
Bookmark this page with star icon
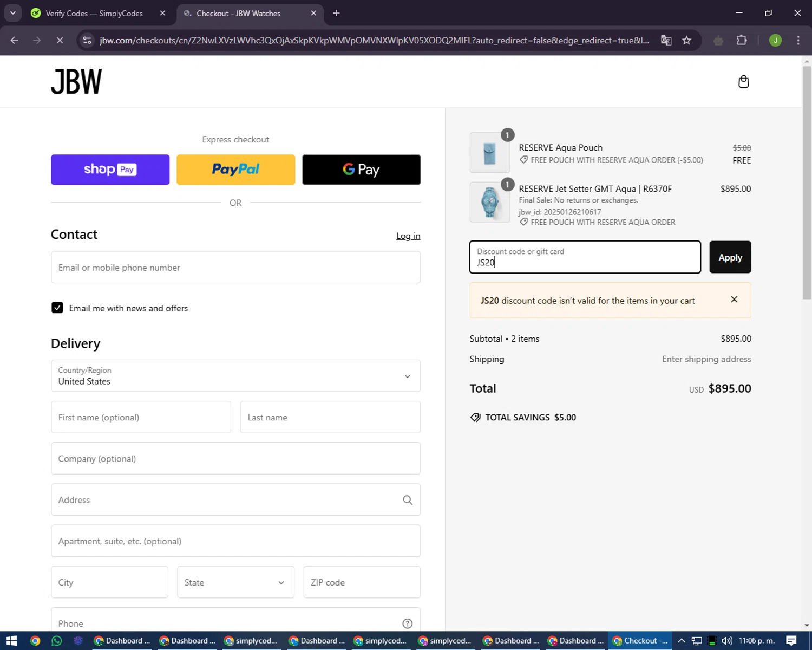686,40
